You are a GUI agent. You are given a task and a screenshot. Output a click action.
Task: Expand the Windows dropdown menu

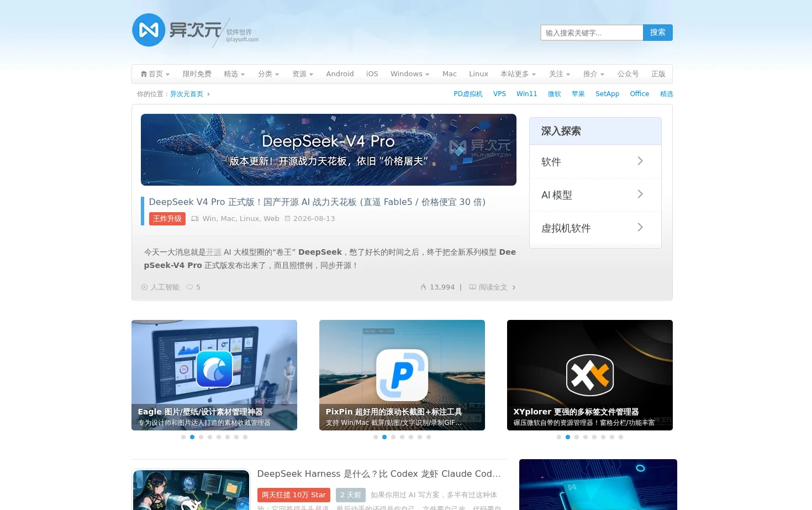click(410, 74)
